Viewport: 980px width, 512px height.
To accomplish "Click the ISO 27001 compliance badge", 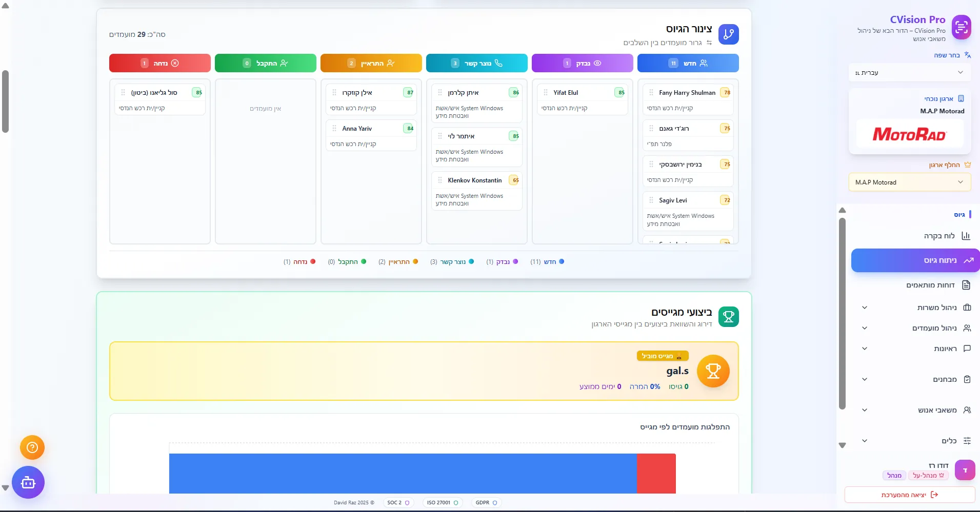I will pos(443,503).
